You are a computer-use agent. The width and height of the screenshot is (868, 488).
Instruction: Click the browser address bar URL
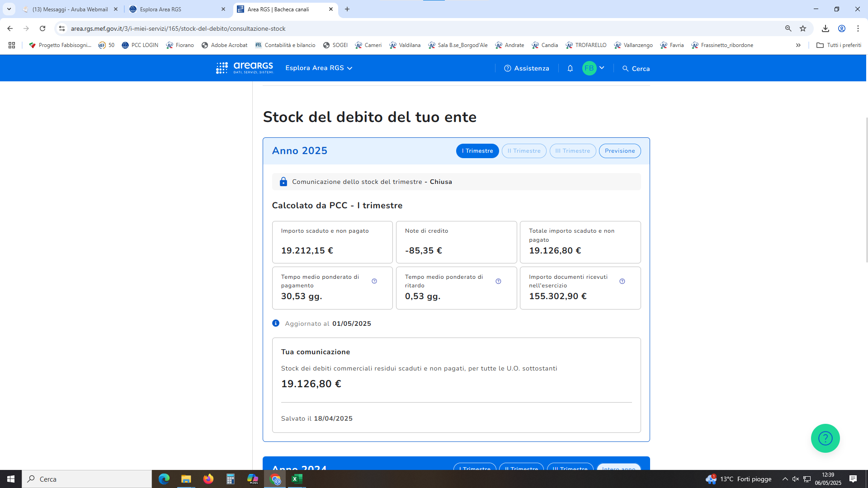pyautogui.click(x=178, y=28)
